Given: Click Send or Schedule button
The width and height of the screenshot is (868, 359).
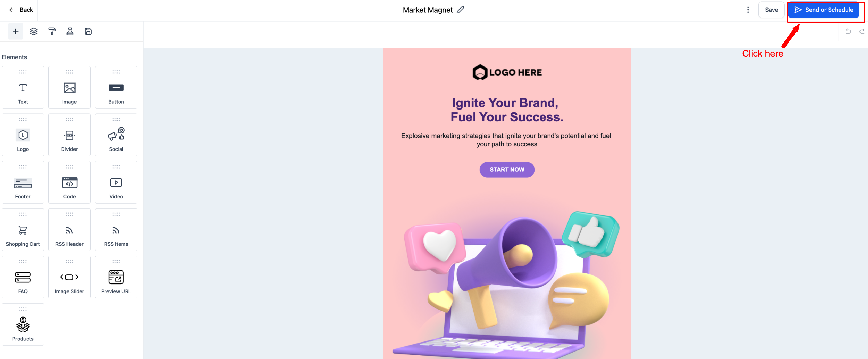Looking at the screenshot, I should click(x=824, y=9).
